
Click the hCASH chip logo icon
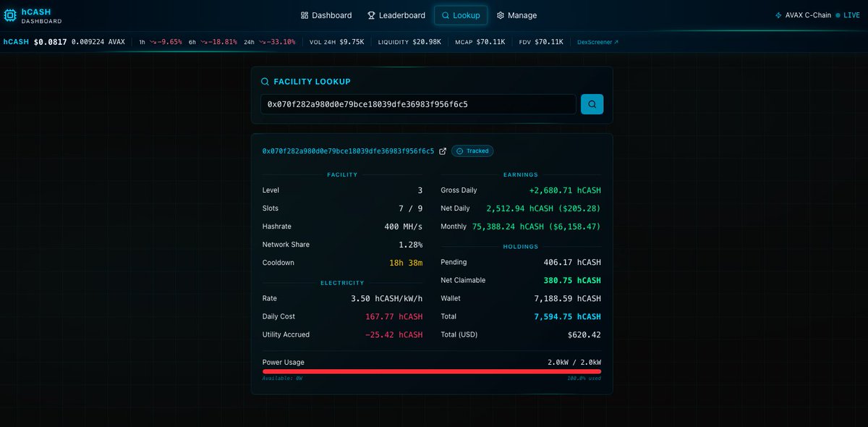11,15
